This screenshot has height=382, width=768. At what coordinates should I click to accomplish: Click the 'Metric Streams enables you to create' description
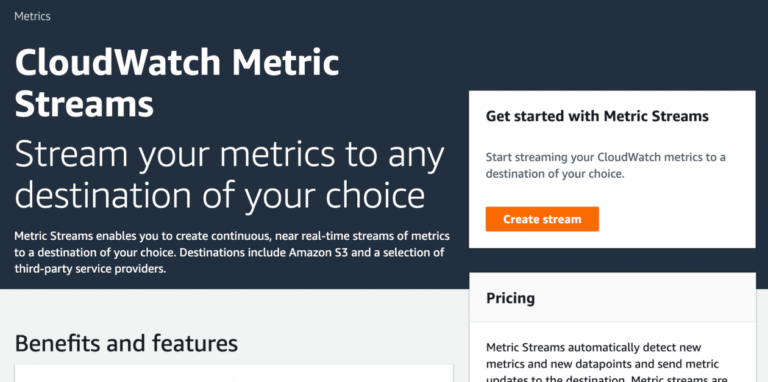(x=232, y=253)
